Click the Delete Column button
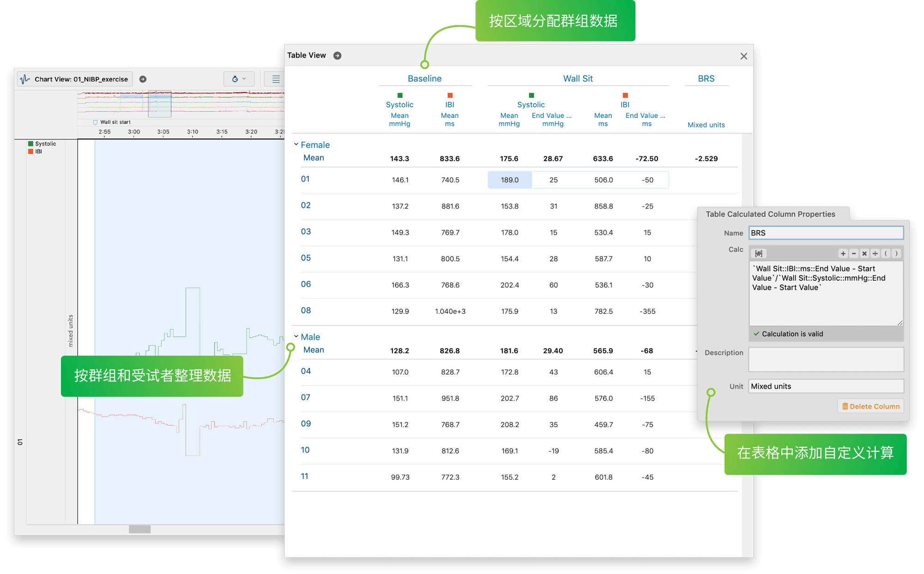The image size is (924, 574). click(x=870, y=406)
